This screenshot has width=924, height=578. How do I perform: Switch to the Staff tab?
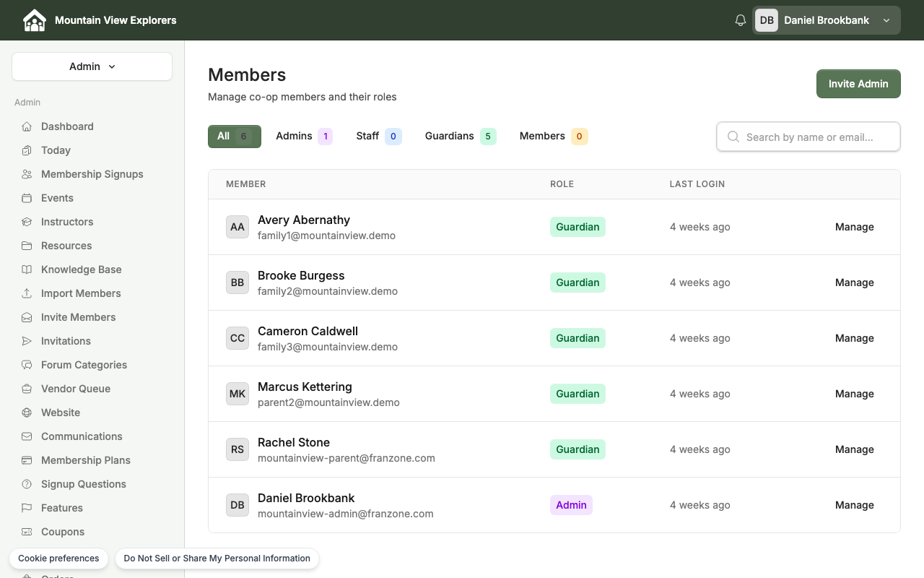pos(379,137)
